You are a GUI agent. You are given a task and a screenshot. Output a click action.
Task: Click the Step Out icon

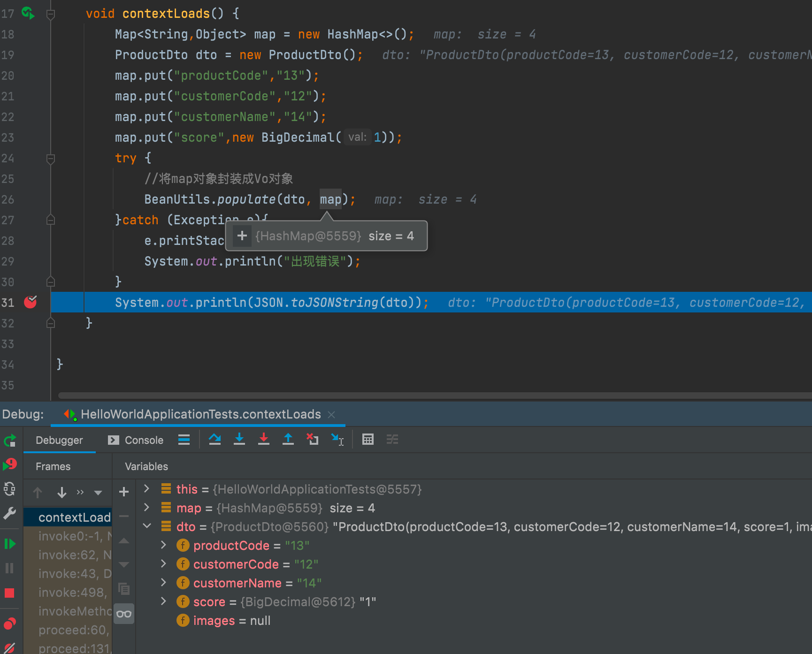(288, 440)
